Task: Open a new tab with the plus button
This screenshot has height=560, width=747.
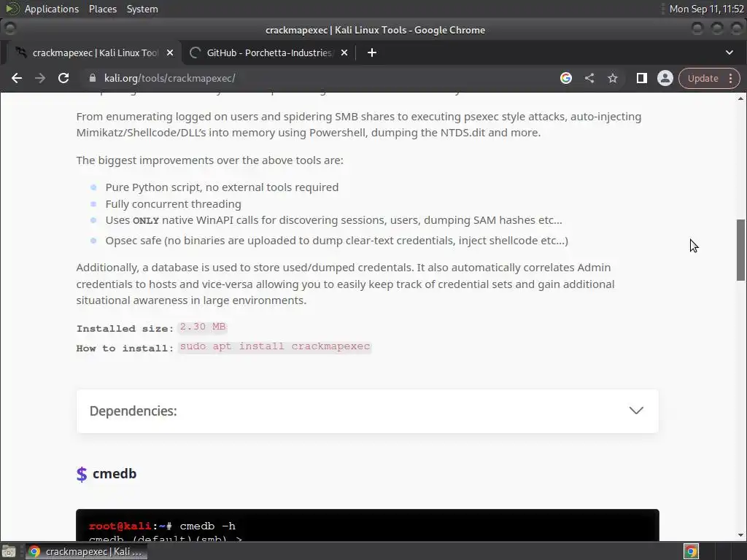Action: tap(372, 52)
